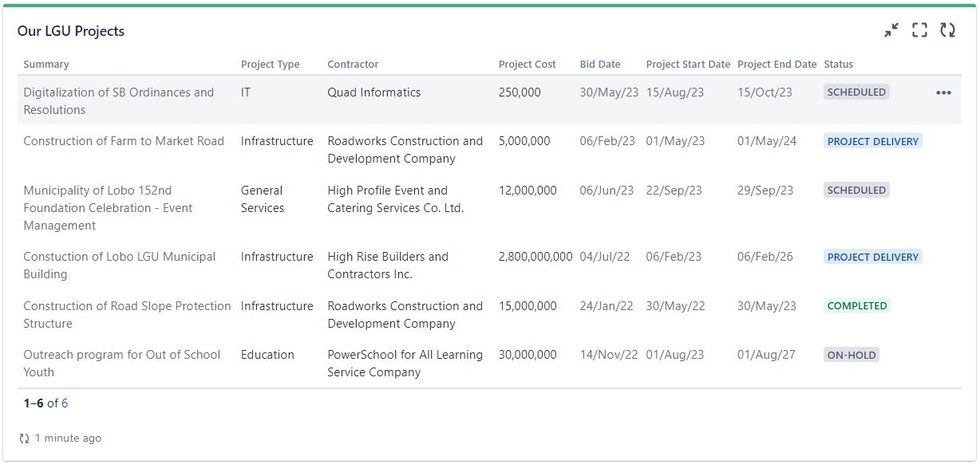Sort by Bid Date column header
980x464 pixels.
coord(599,65)
